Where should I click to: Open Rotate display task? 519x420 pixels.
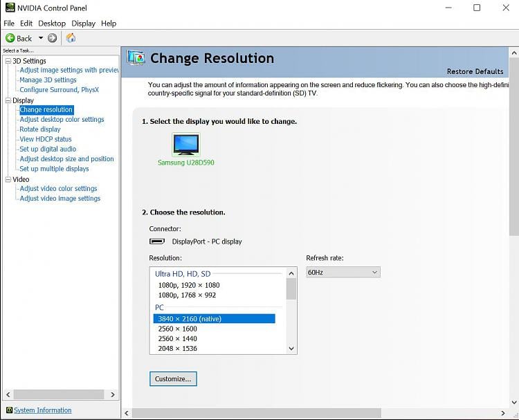(40, 129)
